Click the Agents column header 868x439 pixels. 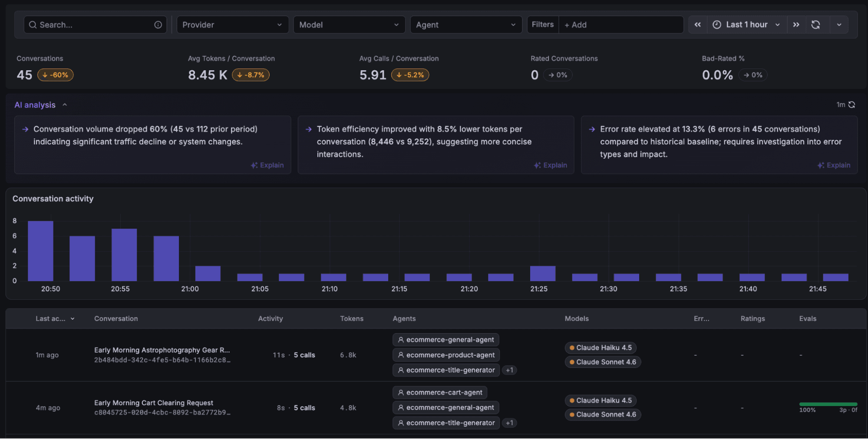[x=404, y=318]
